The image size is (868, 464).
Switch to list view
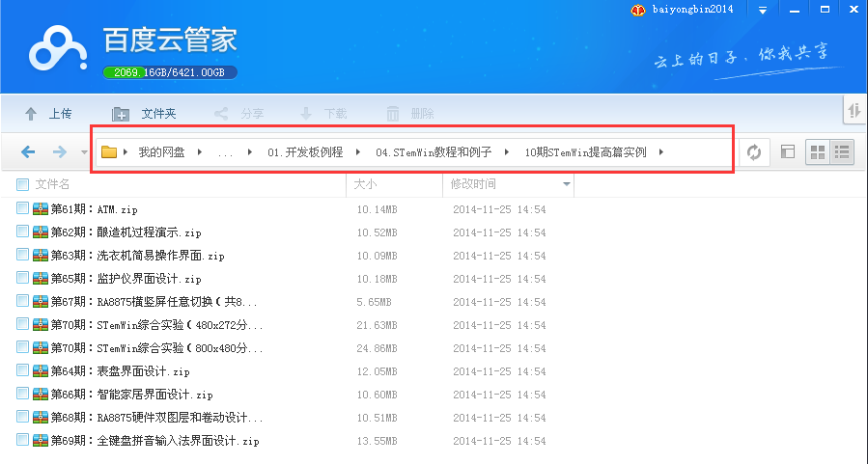(x=842, y=152)
